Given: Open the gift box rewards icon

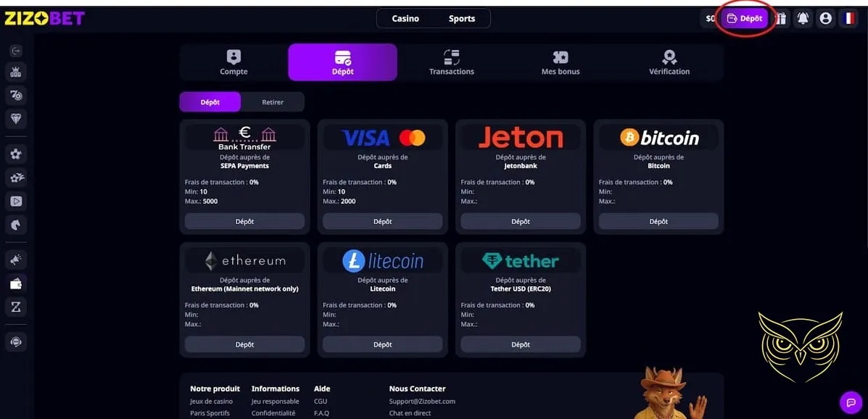Looking at the screenshot, I should click(x=780, y=19).
